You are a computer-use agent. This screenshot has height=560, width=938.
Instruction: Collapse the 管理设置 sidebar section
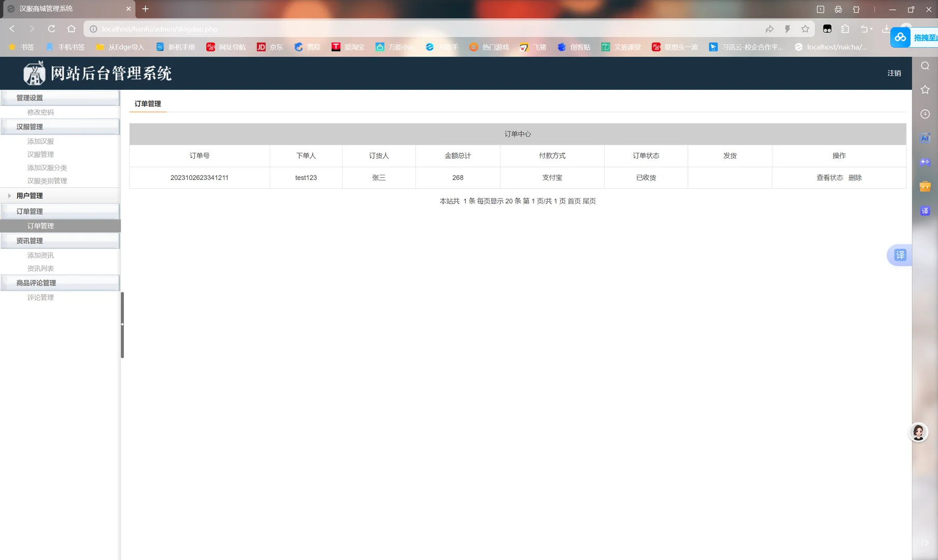tap(60, 97)
